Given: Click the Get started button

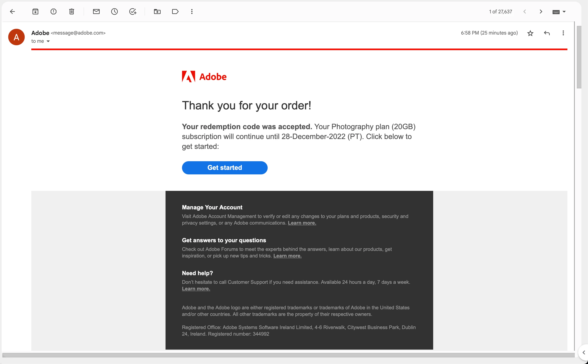Looking at the screenshot, I should pyautogui.click(x=225, y=168).
